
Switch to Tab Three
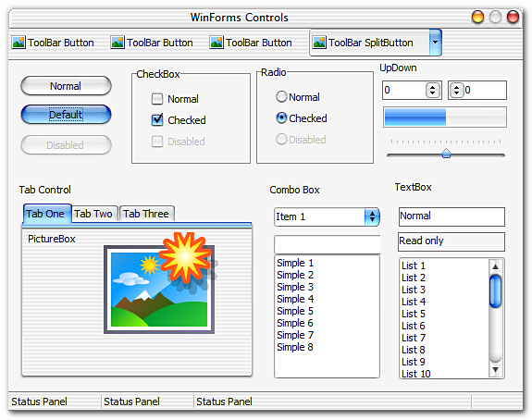pos(146,214)
